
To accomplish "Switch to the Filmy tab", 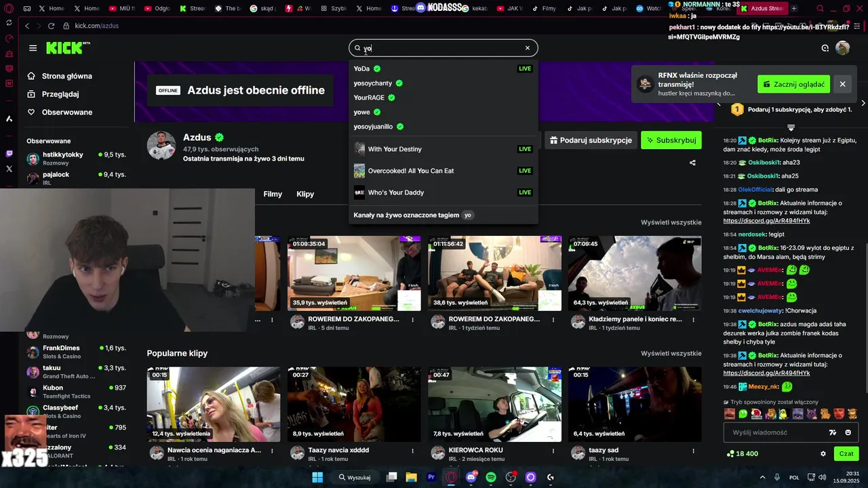I will (x=273, y=194).
